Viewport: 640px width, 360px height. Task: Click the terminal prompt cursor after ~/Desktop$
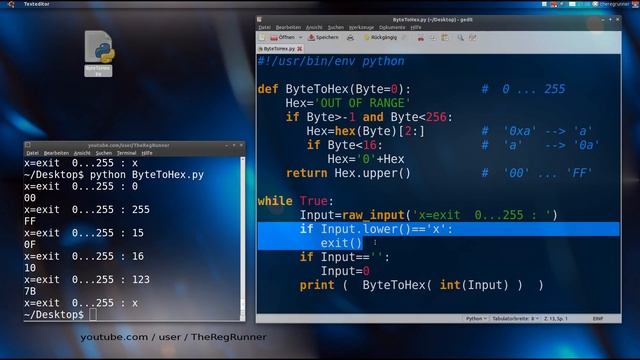coord(93,315)
